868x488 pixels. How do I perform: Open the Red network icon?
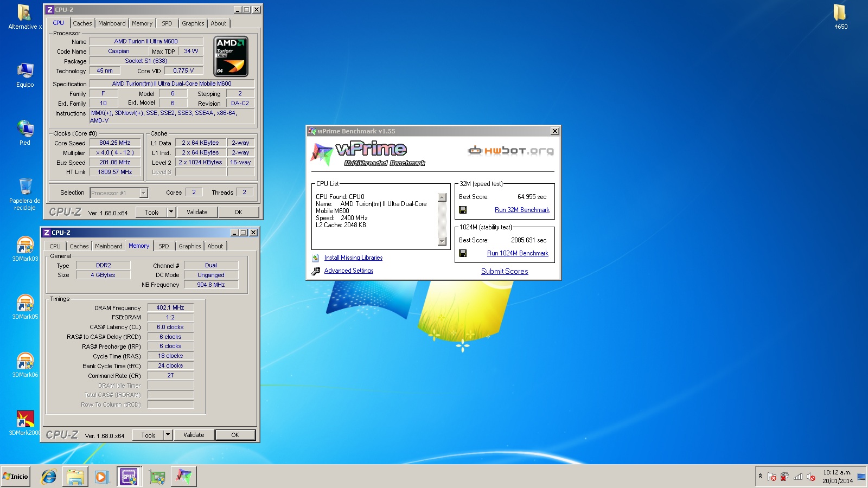tap(25, 133)
